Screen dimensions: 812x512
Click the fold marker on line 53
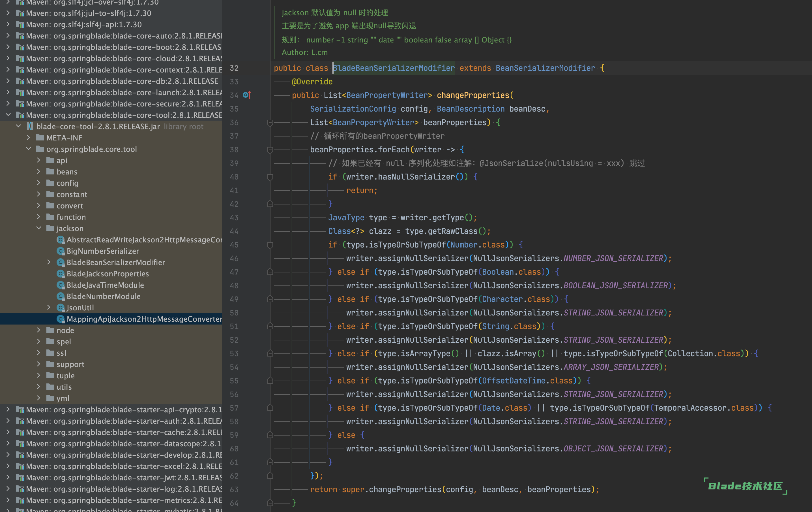coord(270,353)
